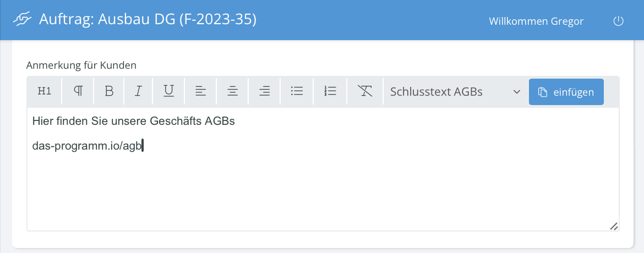Clear text formatting

click(x=365, y=91)
